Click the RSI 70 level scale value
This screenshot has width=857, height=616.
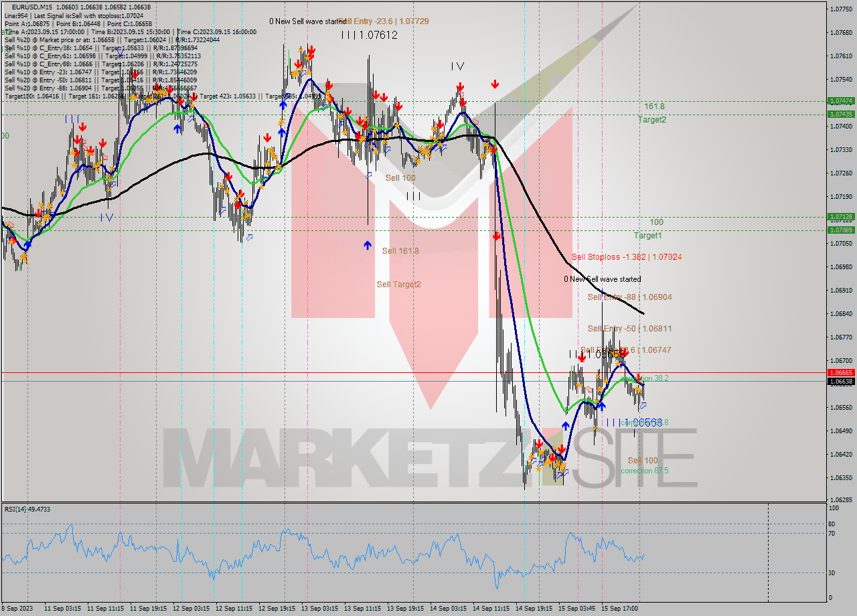(832, 534)
